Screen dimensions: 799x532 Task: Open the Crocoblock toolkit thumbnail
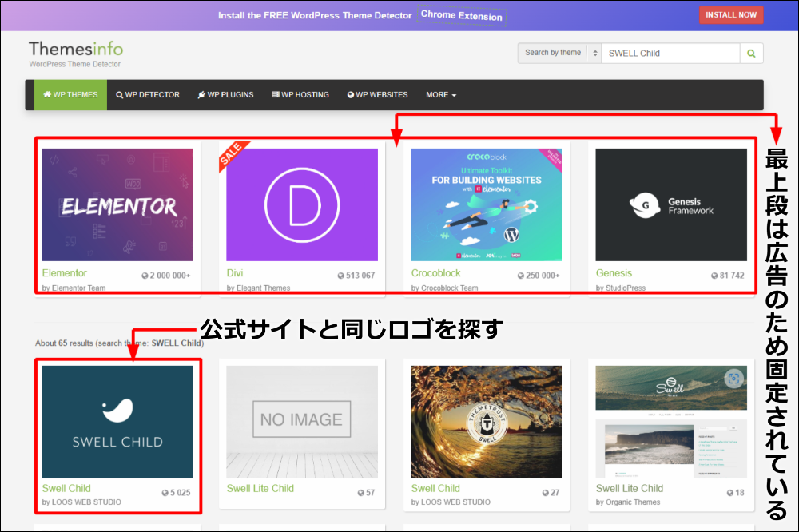[487, 204]
